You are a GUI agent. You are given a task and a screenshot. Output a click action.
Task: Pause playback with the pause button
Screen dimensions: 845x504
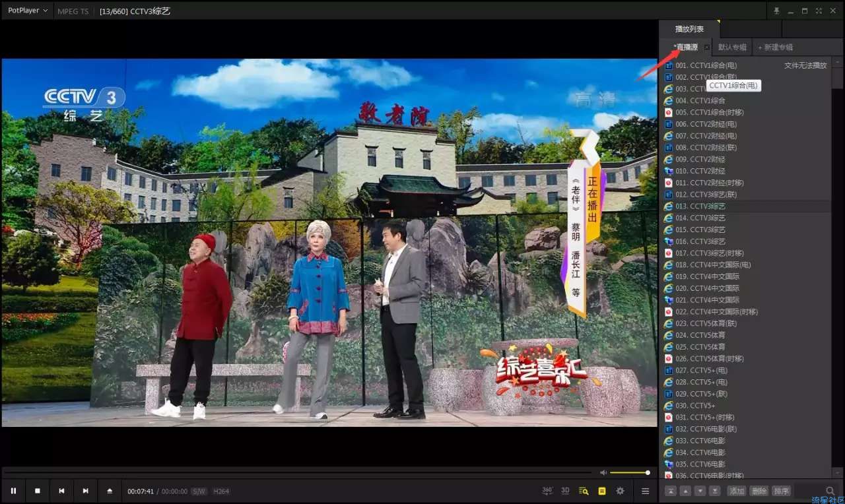pos(13,491)
